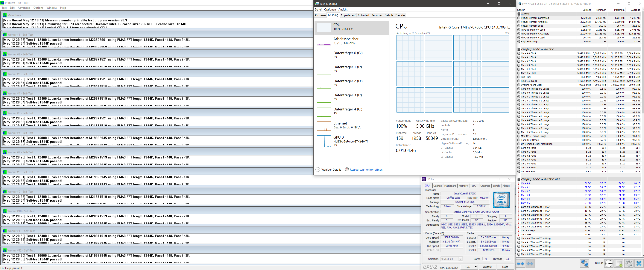
Task: Select the GPU 0 performance thumbnail
Action: (324, 141)
